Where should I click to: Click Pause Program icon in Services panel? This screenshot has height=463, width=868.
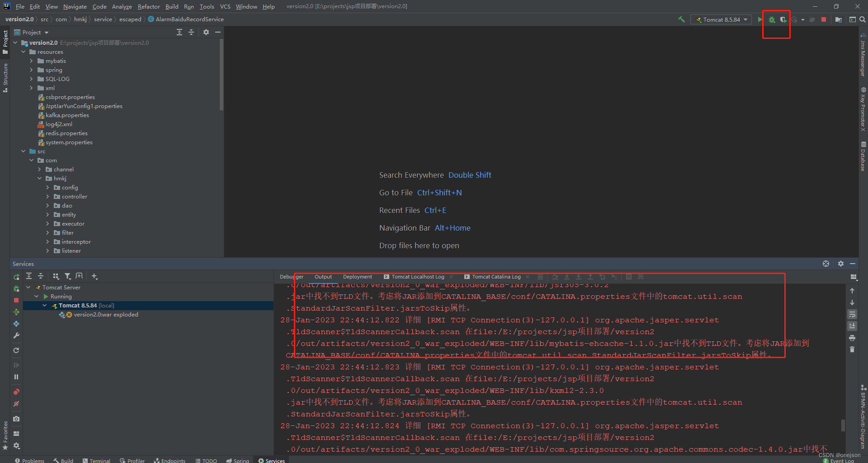coord(16,377)
